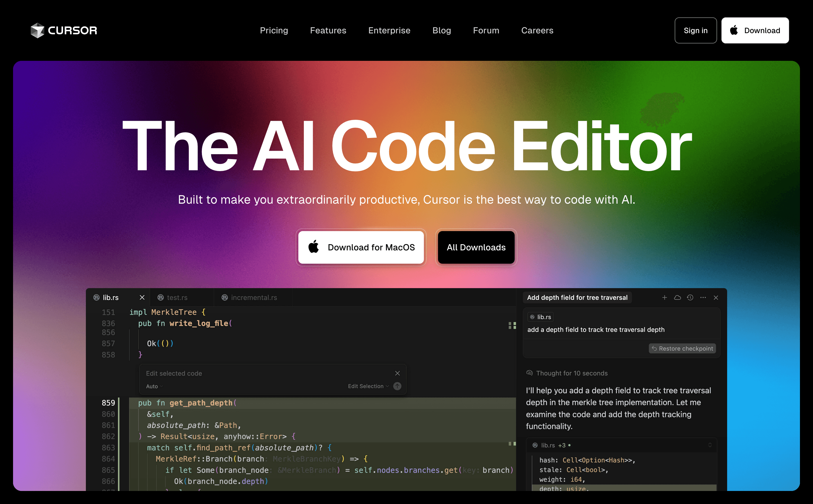Open the three-dots more options menu
The image size is (813, 504).
point(703,297)
